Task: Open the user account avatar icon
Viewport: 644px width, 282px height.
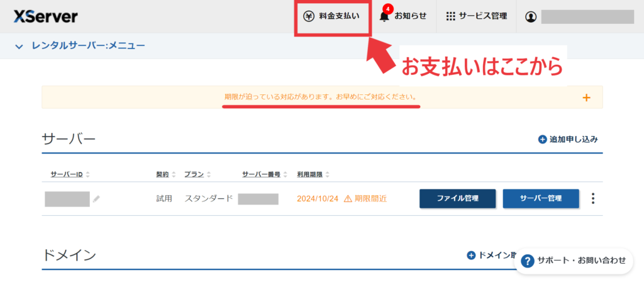Action: (x=531, y=17)
